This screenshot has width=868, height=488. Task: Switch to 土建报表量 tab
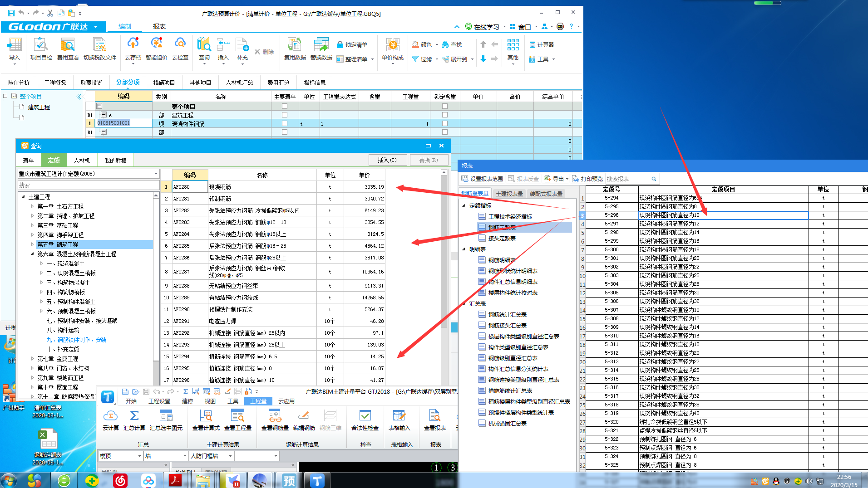point(509,194)
